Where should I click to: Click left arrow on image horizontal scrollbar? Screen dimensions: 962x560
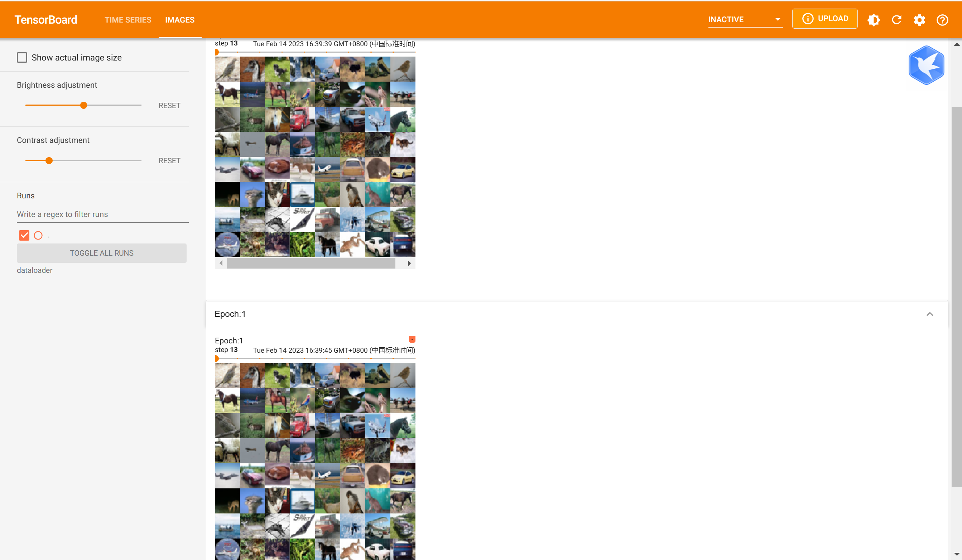221,263
